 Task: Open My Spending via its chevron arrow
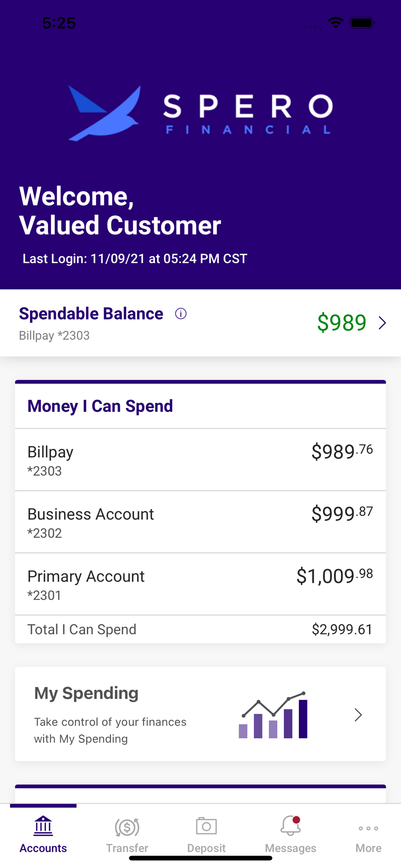pyautogui.click(x=358, y=715)
